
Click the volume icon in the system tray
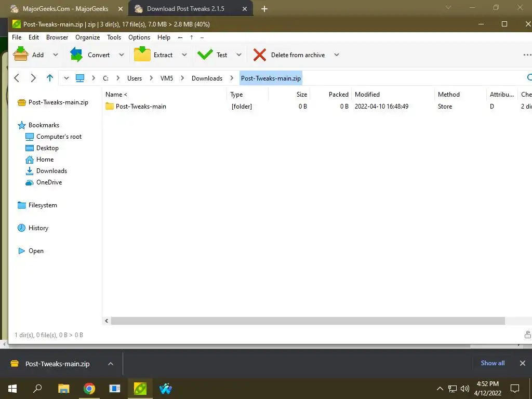465,389
